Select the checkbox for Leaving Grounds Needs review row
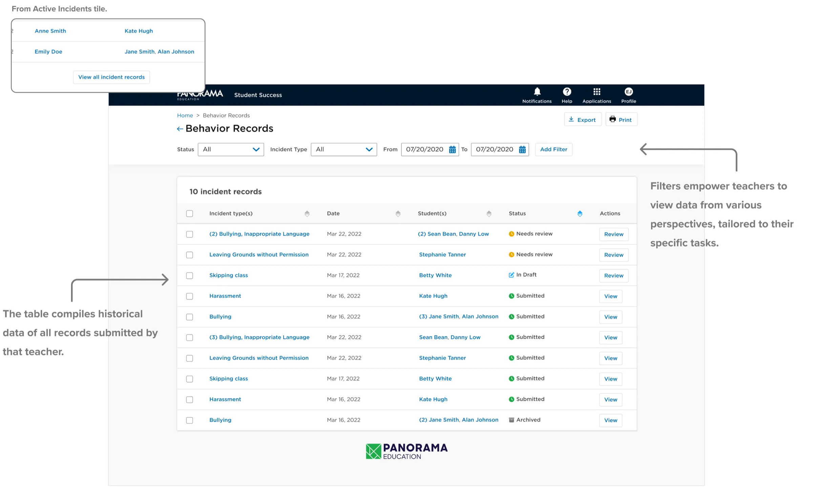 (189, 255)
